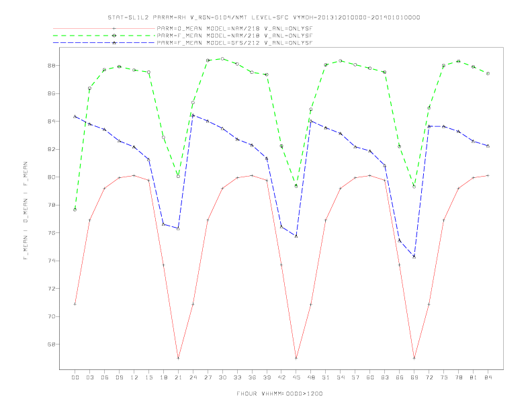Image resolution: width=532 pixels, height=411 pixels.
Task: Click x-axis tick label 24
Action: (193, 377)
